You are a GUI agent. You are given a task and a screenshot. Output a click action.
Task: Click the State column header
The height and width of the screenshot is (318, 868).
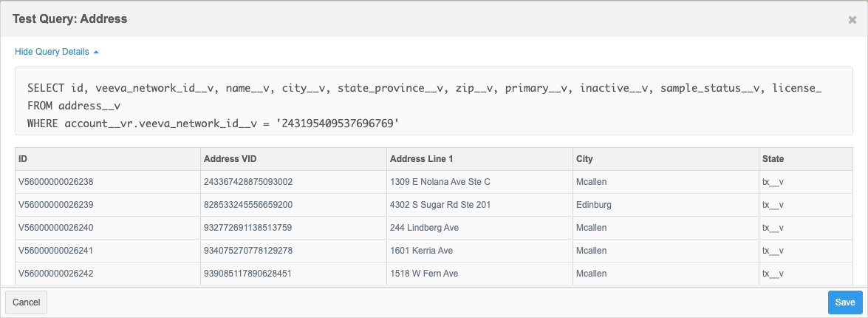(x=773, y=159)
